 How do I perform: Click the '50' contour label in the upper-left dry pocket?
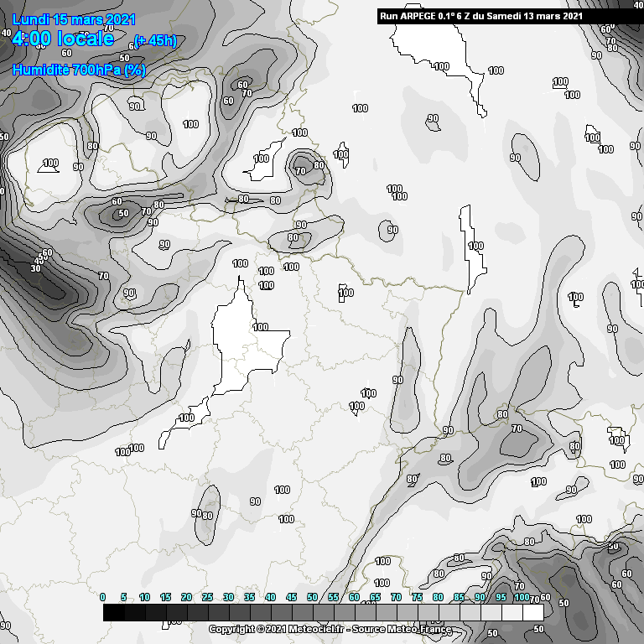123,214
